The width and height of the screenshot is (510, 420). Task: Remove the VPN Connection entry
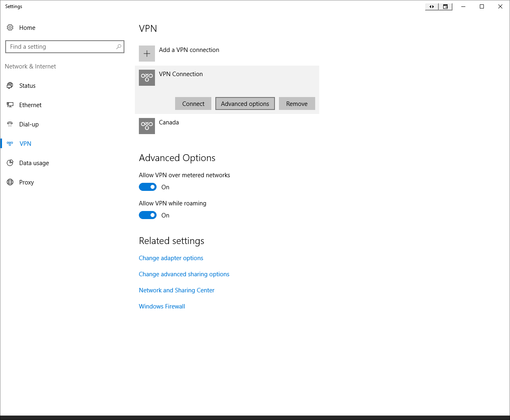(x=297, y=103)
